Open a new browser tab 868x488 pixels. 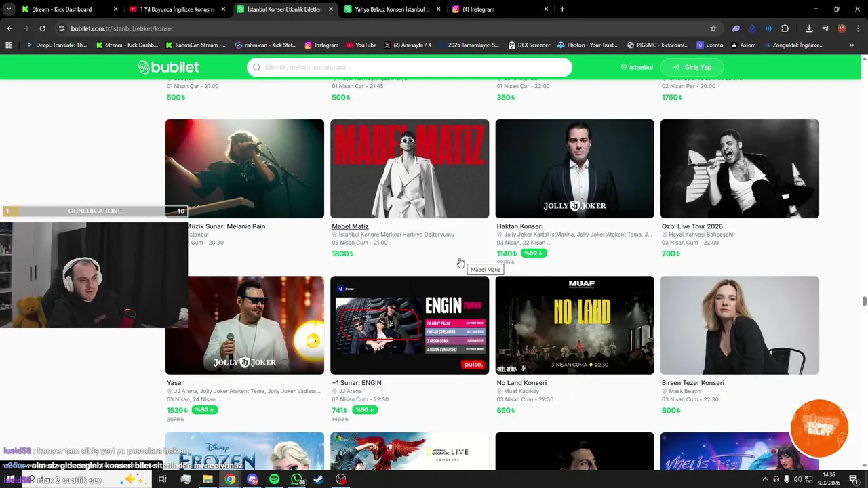pyautogui.click(x=562, y=9)
